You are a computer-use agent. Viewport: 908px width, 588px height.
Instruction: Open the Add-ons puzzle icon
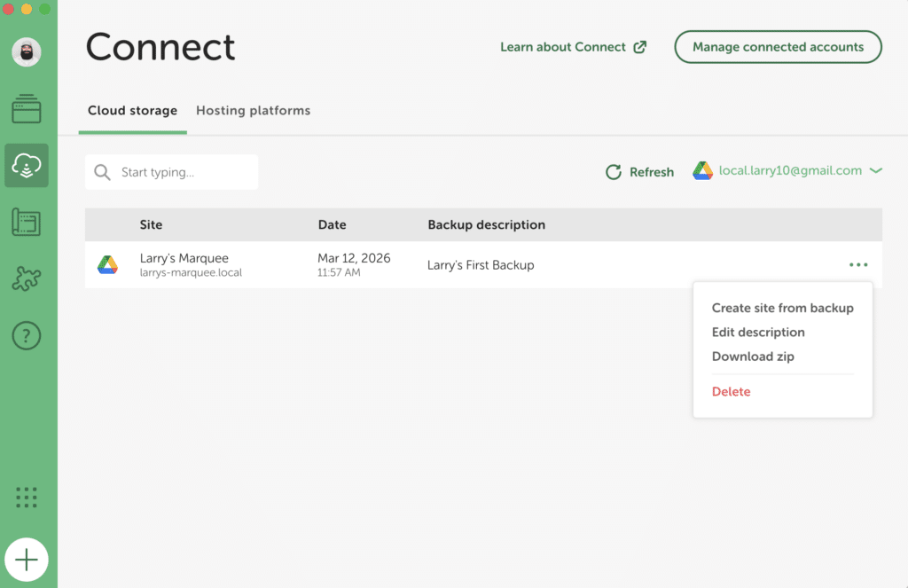pos(27,279)
